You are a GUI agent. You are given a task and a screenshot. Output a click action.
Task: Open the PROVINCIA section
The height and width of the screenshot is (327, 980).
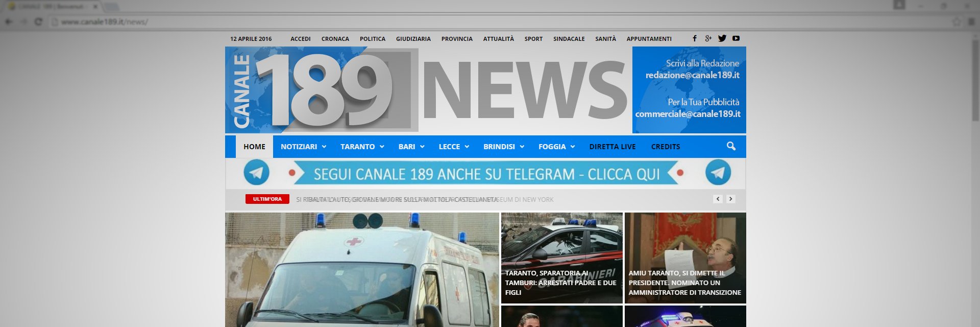457,39
